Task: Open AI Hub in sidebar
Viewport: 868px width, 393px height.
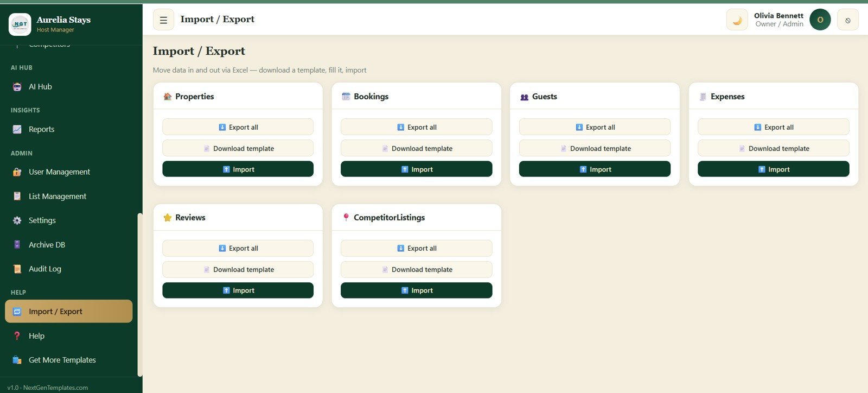Action: pyautogui.click(x=68, y=87)
